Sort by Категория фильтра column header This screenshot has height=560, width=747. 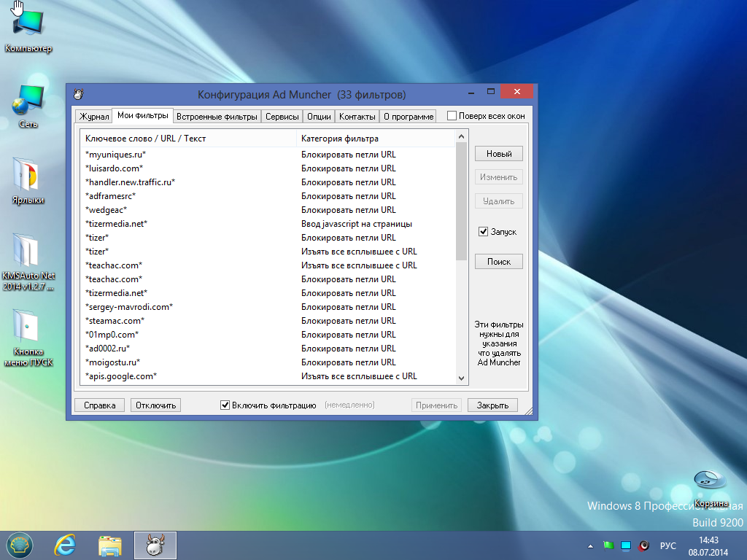point(376,138)
